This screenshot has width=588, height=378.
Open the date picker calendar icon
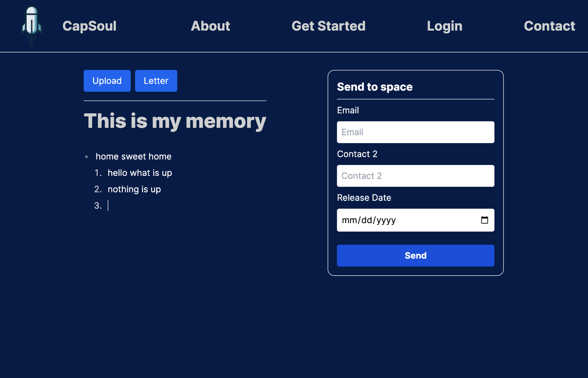(x=484, y=220)
